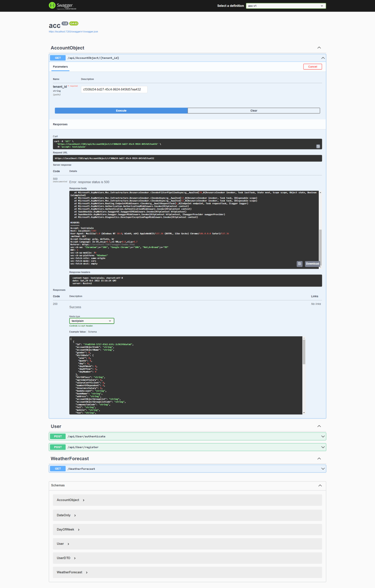Viewport: 375px width, 588px height.
Task: Open the swagger.json link
Action: click(73, 32)
